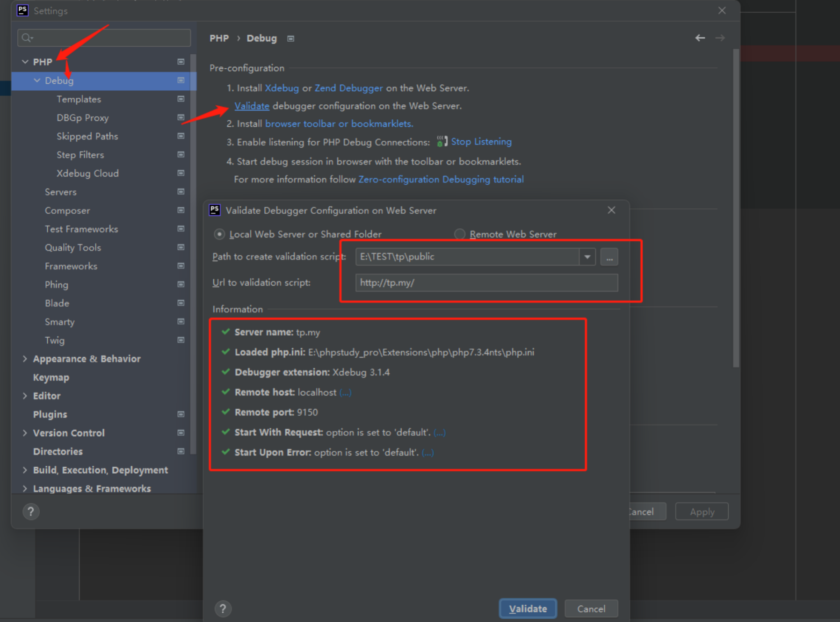Click the help icon in the Validate dialog
This screenshot has width=840, height=622.
click(x=223, y=608)
